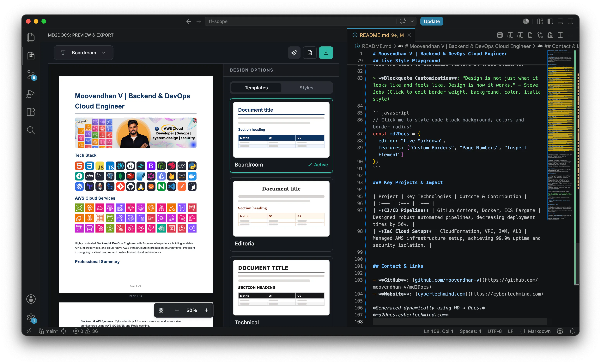Click the Copilot icon in status bar
Screen dimensions: 601x364
point(560,331)
